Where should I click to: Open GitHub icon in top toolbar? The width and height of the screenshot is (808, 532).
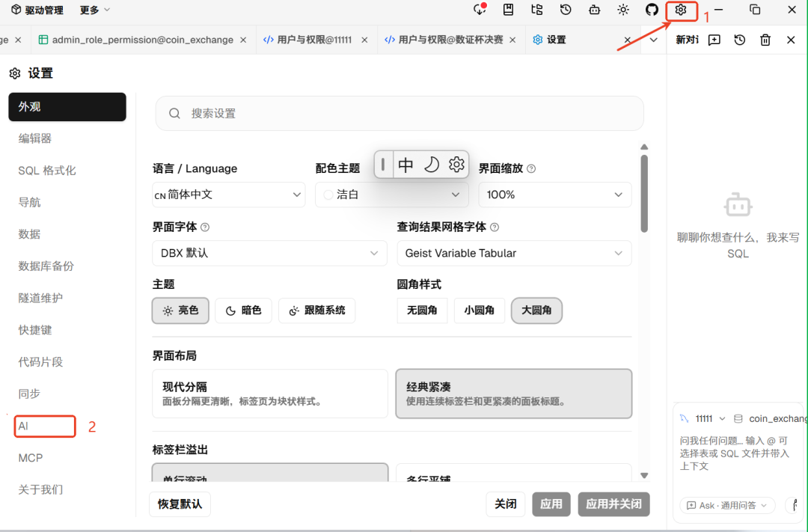652,10
